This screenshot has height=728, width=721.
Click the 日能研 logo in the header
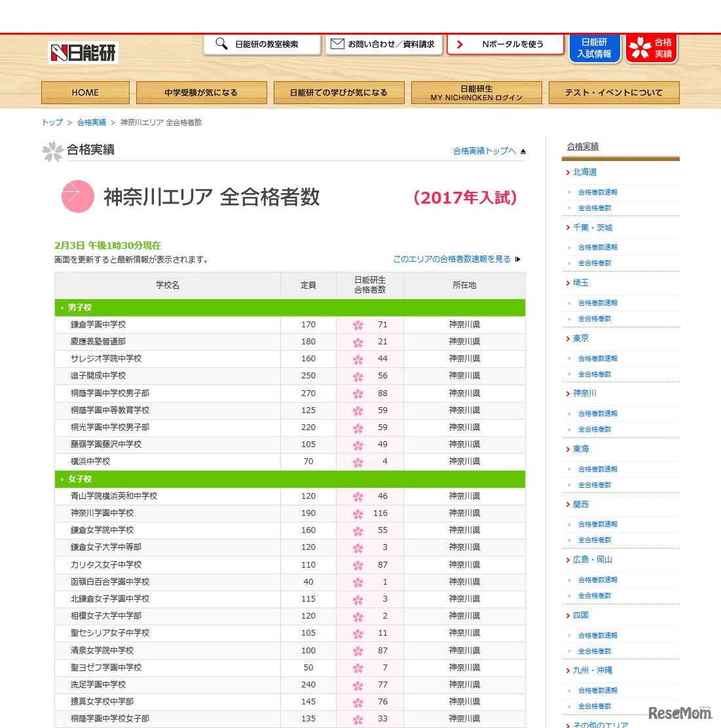point(81,52)
